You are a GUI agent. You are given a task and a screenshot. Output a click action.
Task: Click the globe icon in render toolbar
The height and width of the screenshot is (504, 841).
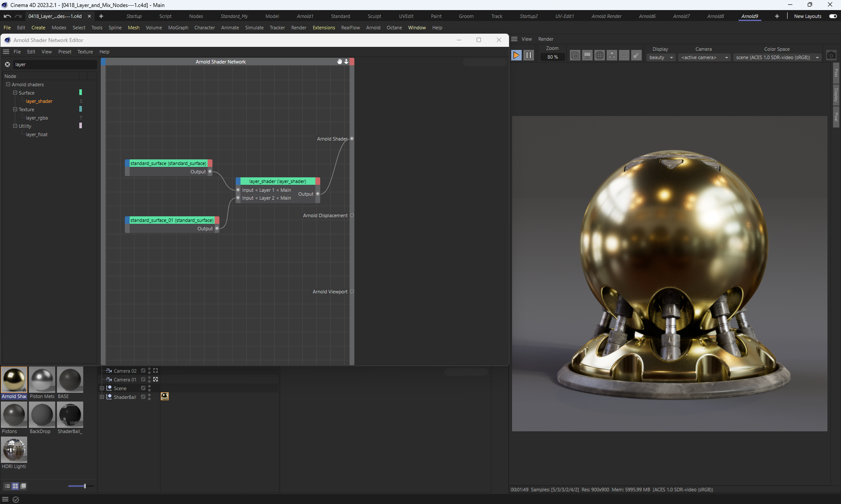pos(600,55)
